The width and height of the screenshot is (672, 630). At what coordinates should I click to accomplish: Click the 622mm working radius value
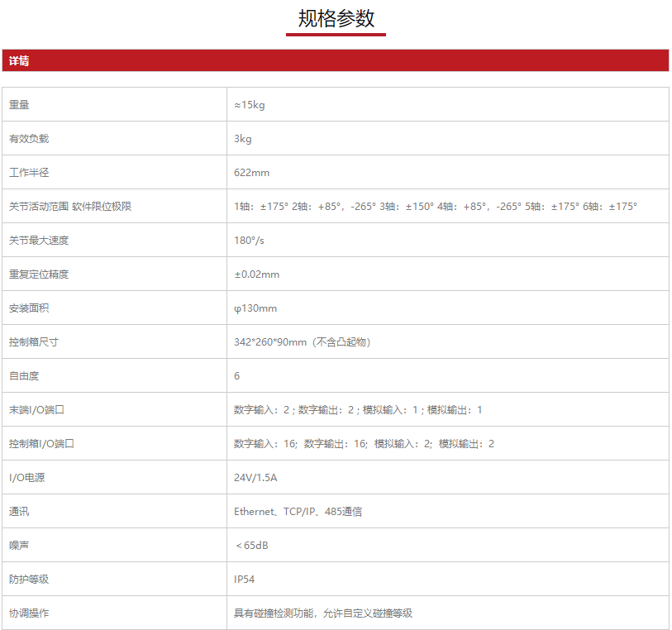click(251, 173)
